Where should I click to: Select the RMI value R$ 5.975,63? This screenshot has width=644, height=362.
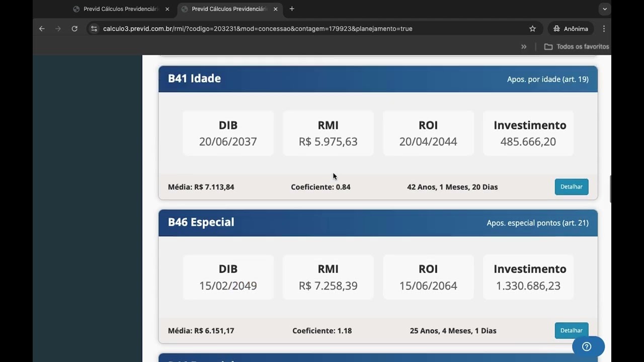click(x=328, y=141)
